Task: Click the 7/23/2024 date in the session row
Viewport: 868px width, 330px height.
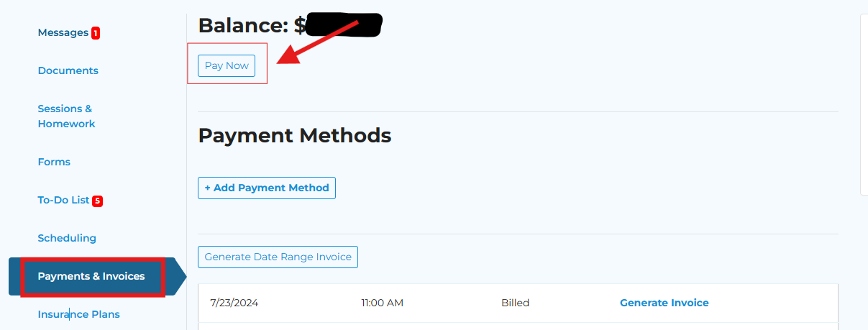Action: click(234, 303)
